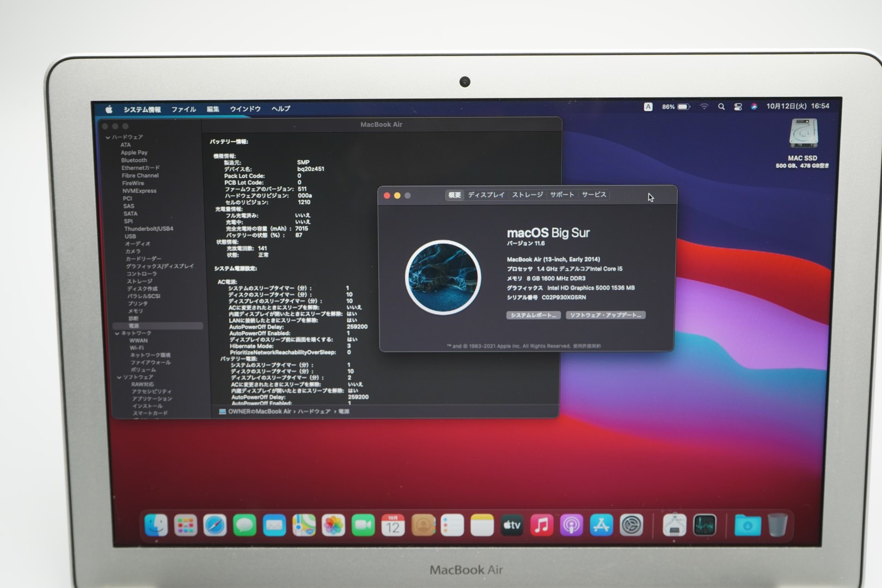The image size is (882, 588).
Task: Collapse the ソフトウェア section in the sidebar
Action: pos(119,377)
